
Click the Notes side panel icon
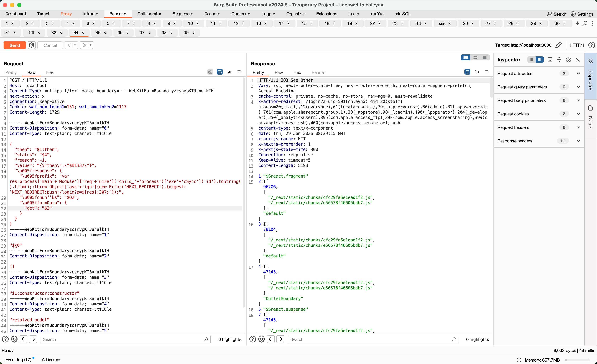tap(590, 108)
